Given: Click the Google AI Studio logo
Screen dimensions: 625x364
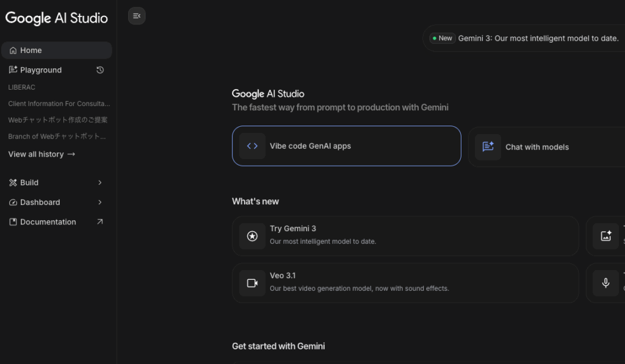Looking at the screenshot, I should click(x=57, y=18).
